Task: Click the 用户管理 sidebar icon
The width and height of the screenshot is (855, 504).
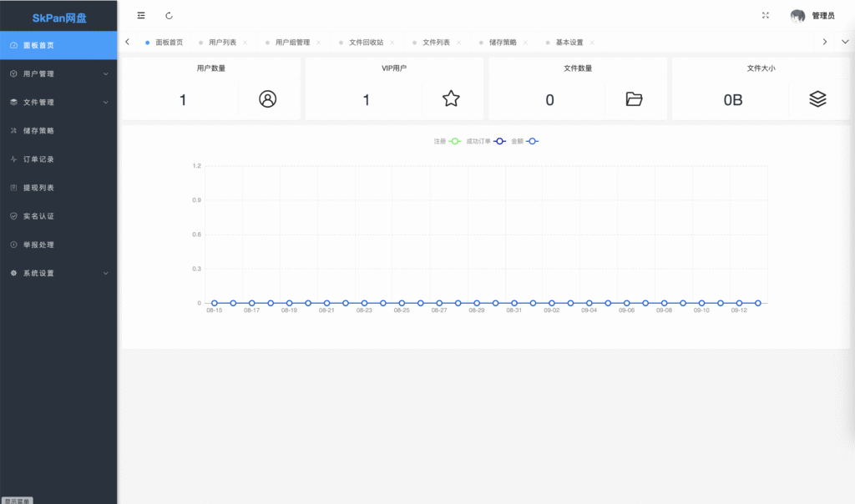Action: (x=13, y=73)
